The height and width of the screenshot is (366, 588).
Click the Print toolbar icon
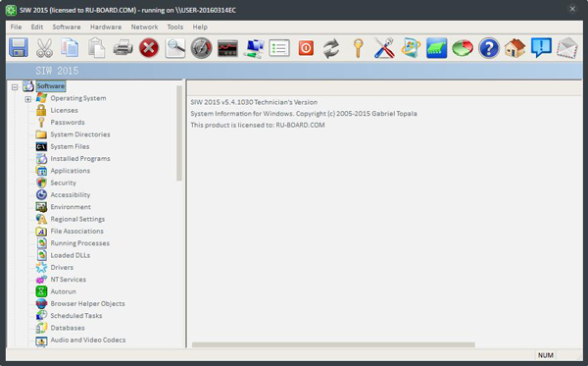[x=123, y=48]
